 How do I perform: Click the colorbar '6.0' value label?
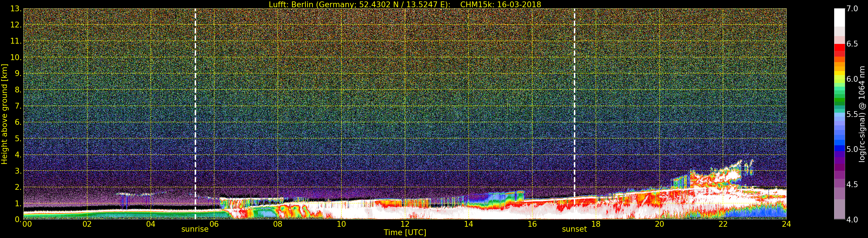coord(852,79)
